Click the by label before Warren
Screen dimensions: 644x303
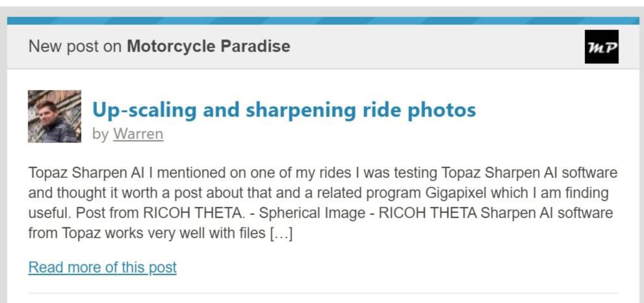(x=100, y=134)
